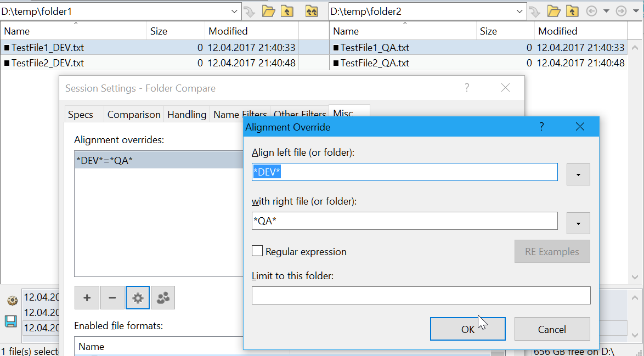Go up one level in right pane
This screenshot has width=644, height=356.
(572, 11)
